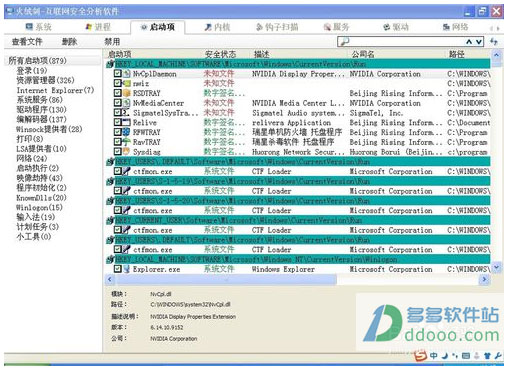
Task: Click the Sysdiag Huorong icon
Action: [126, 152]
